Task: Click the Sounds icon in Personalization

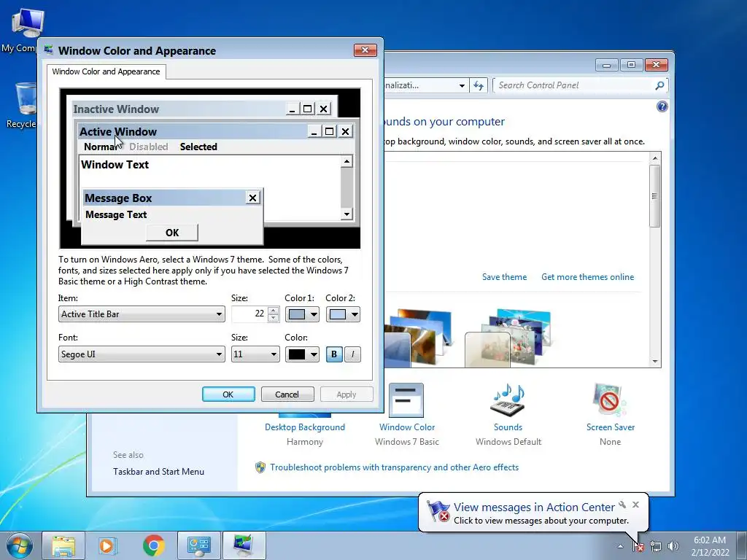Action: click(508, 400)
